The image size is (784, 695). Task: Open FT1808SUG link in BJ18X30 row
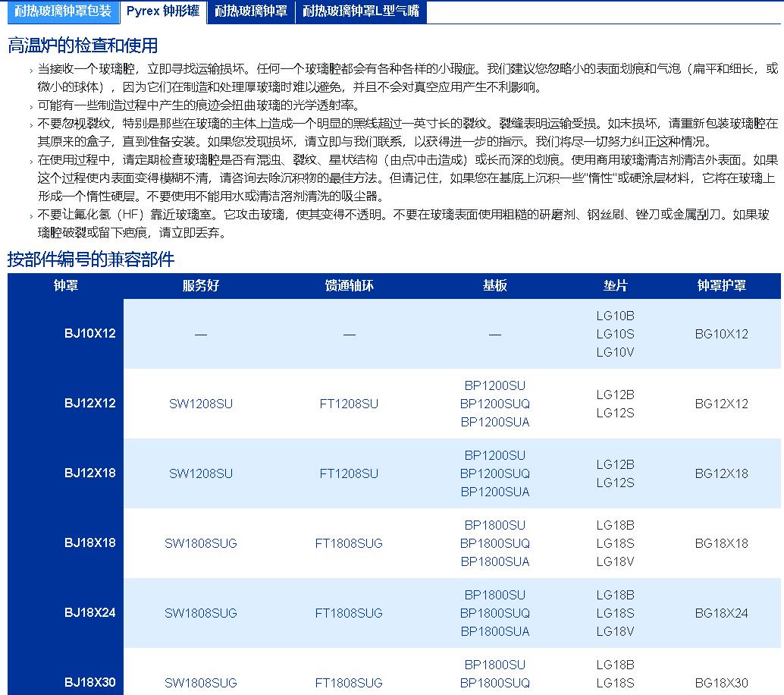(349, 683)
